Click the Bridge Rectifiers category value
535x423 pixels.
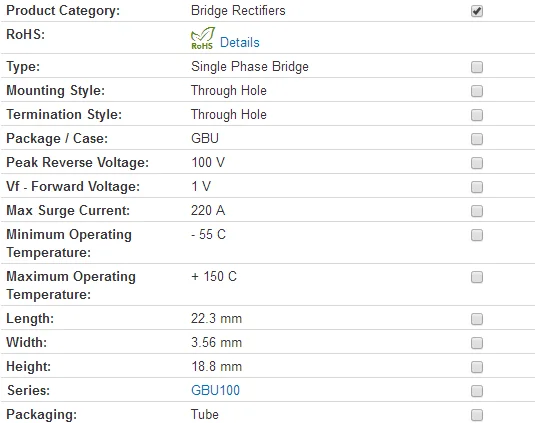point(238,11)
